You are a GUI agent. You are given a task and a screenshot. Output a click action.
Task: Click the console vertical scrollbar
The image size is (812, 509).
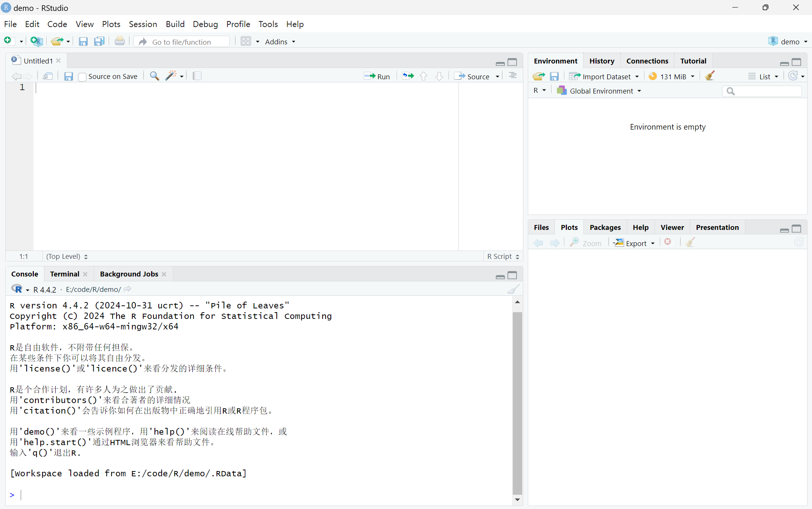point(517,403)
